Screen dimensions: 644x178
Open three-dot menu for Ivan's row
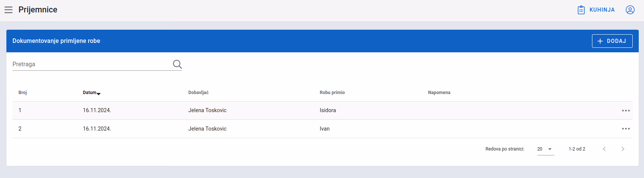coord(626,129)
